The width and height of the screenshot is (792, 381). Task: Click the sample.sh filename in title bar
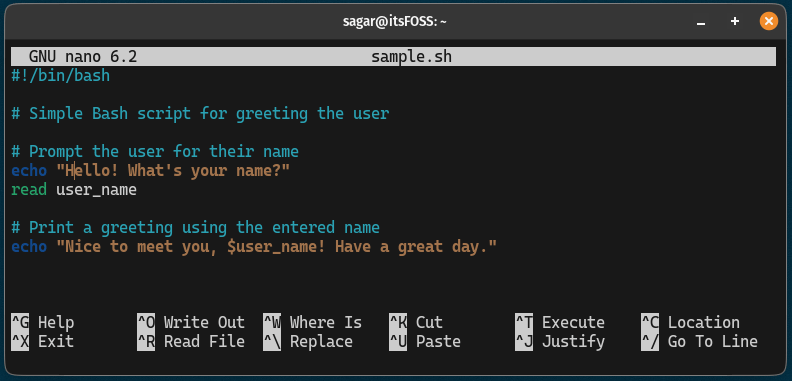pos(412,57)
